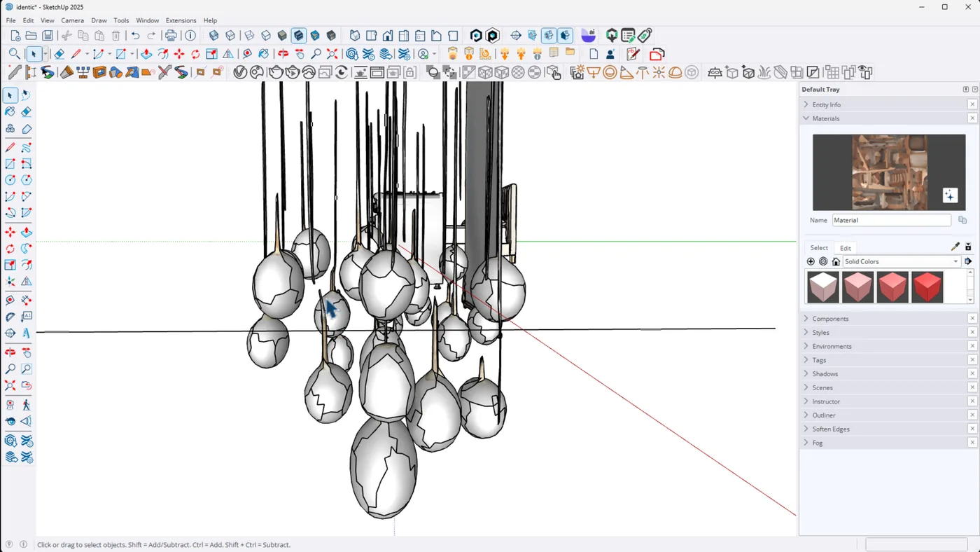980x552 pixels.
Task: Open Model Info from the toolbar
Action: pyautogui.click(x=190, y=36)
